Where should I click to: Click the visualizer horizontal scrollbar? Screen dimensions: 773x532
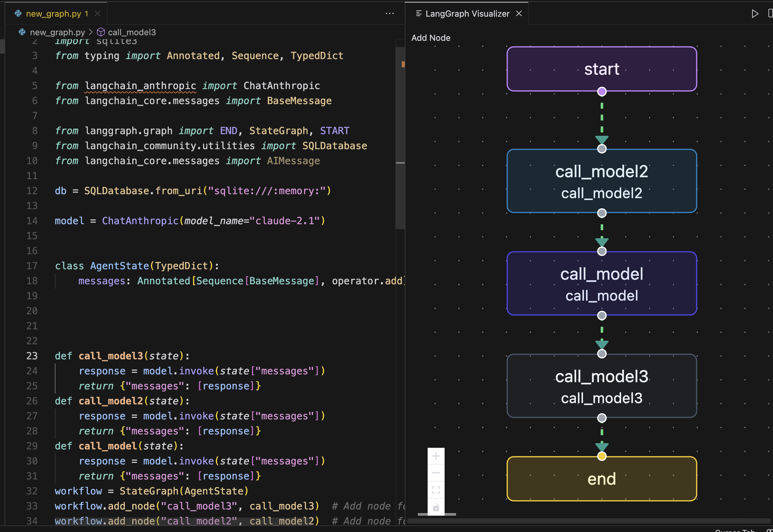click(588, 521)
